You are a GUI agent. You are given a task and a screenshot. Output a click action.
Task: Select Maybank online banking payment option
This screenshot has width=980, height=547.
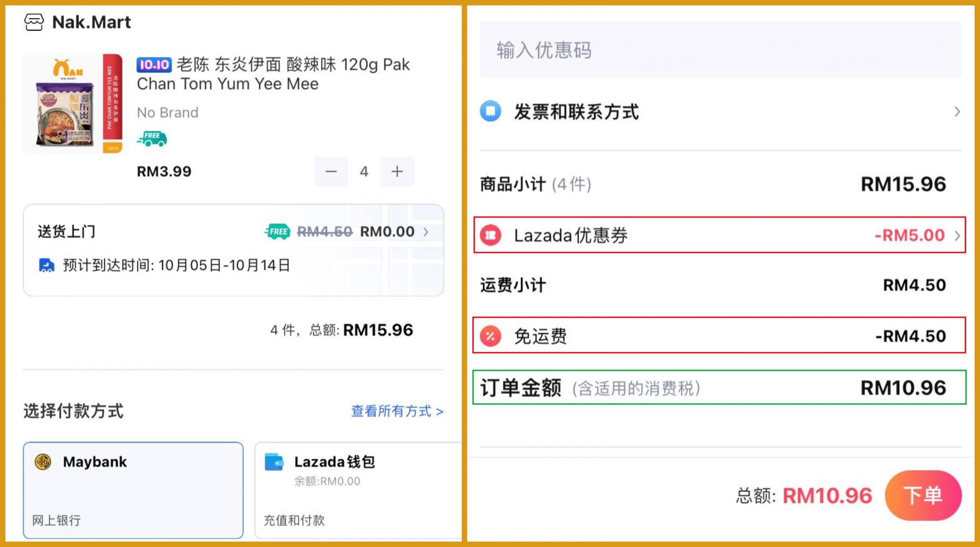[133, 490]
